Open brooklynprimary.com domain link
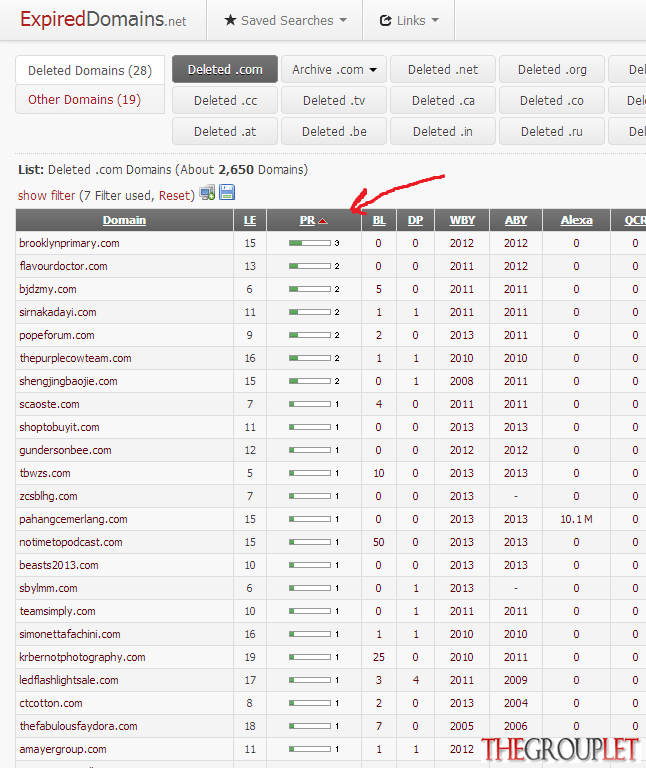 click(x=69, y=243)
